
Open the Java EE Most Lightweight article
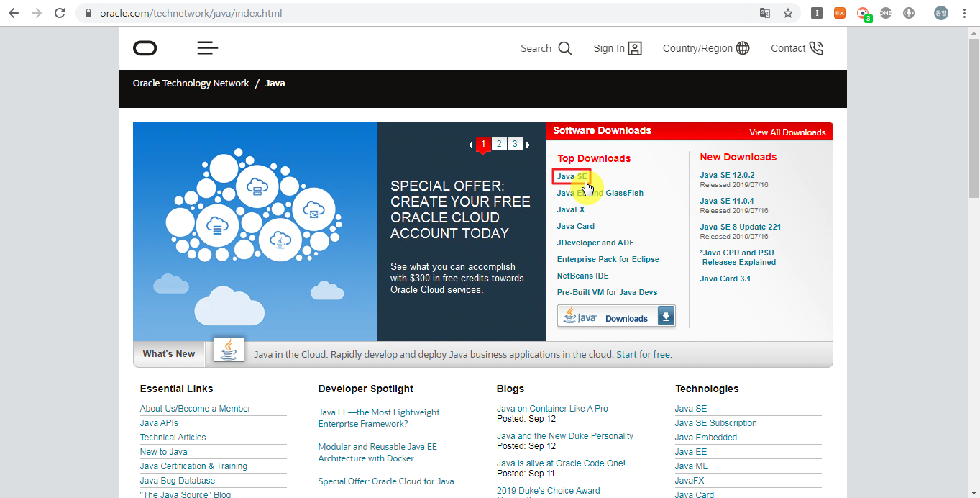(379, 418)
